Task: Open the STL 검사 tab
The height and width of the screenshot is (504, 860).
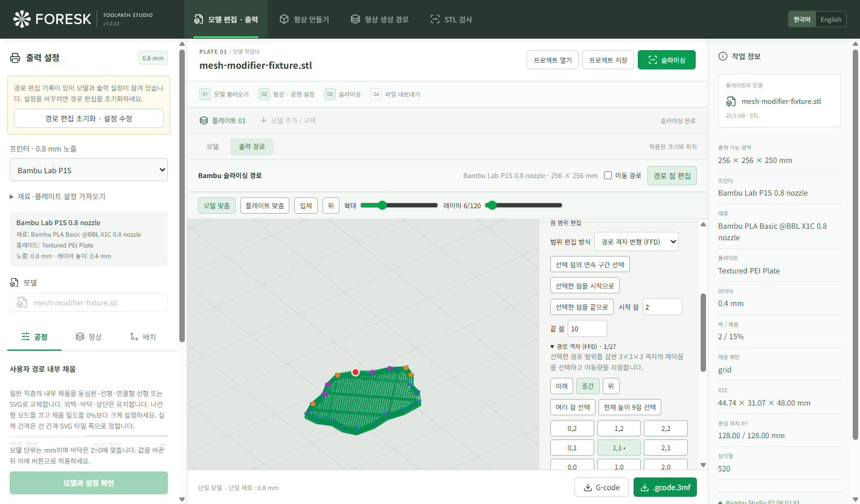Action: click(x=451, y=19)
